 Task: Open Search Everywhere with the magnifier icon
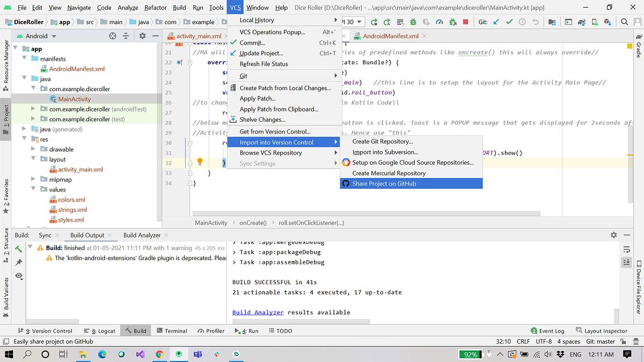tap(624, 22)
